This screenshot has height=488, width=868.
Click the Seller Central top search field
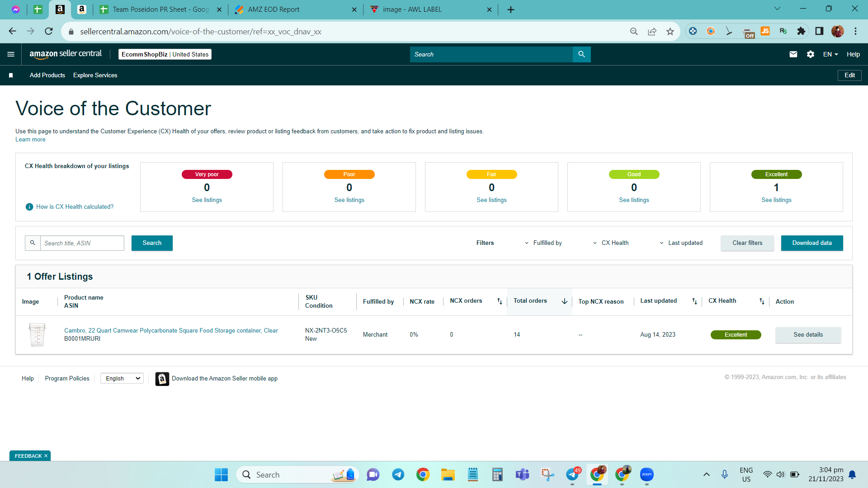(491, 54)
